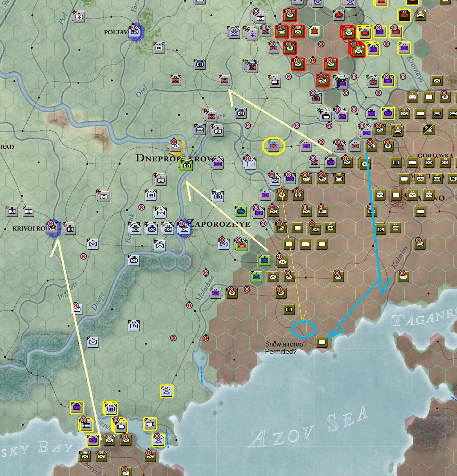This screenshot has width=457, height=476.
Task: Select the Soviet HQ west of Gorlovka
Action: pyautogui.click(x=396, y=162)
